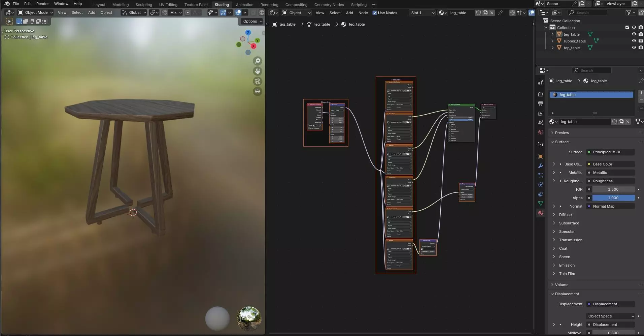Hide top_table using its eye icon
Viewport: 644px width, 336px height.
click(x=634, y=48)
